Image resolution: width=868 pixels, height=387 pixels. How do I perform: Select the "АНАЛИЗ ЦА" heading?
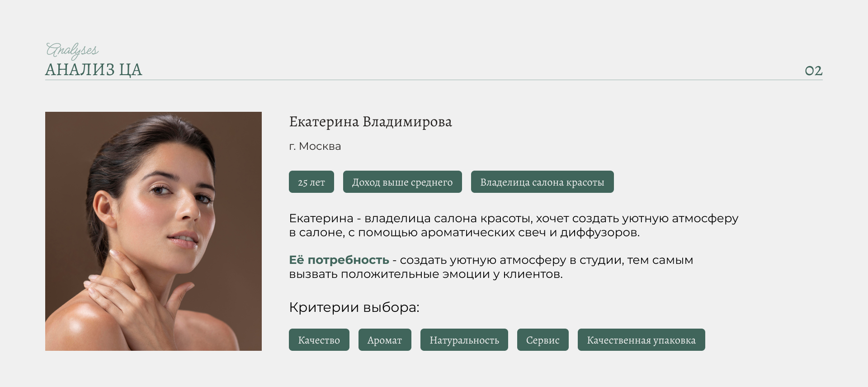coord(94,70)
